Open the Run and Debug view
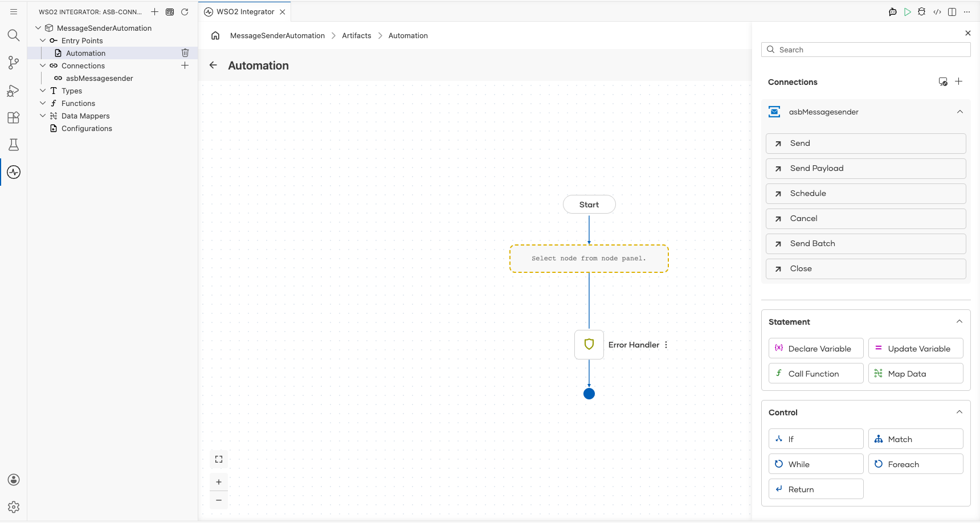Screen dimensions: 980x523 (14, 91)
